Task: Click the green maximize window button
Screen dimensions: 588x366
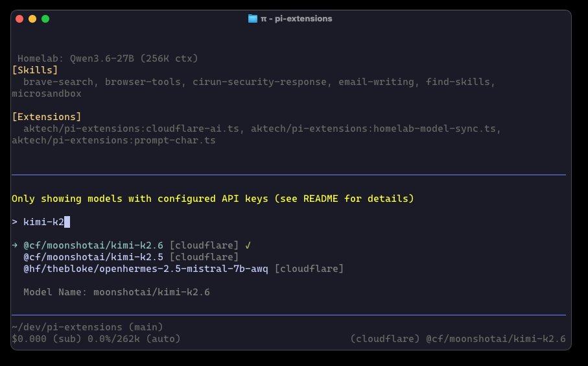Action: point(45,19)
